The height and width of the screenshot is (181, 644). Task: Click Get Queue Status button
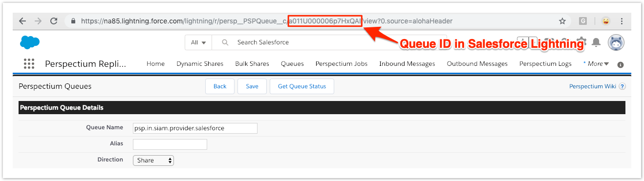[302, 86]
